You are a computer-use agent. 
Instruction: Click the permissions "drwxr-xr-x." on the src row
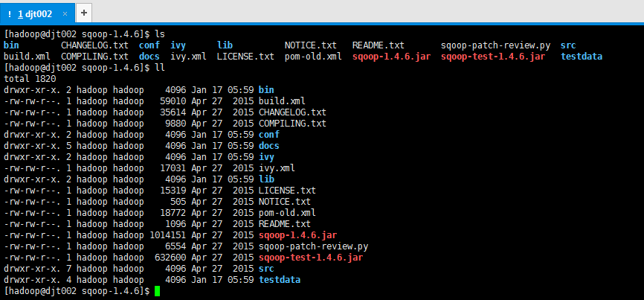[33, 269]
